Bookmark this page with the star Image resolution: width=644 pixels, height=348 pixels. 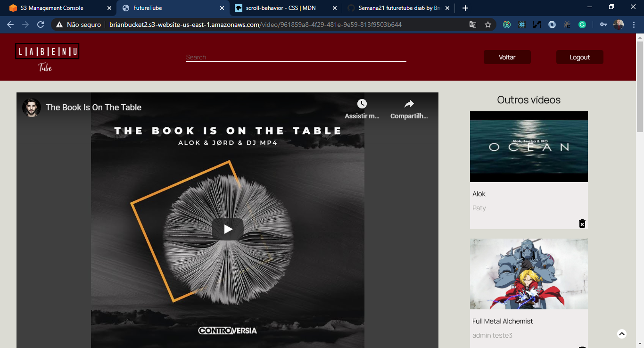[x=488, y=25]
